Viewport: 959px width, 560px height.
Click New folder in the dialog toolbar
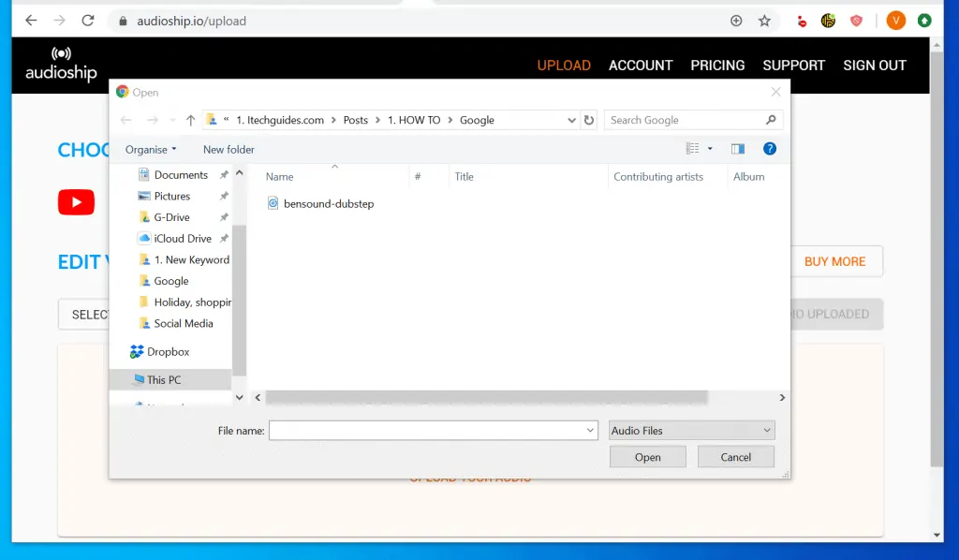click(229, 149)
